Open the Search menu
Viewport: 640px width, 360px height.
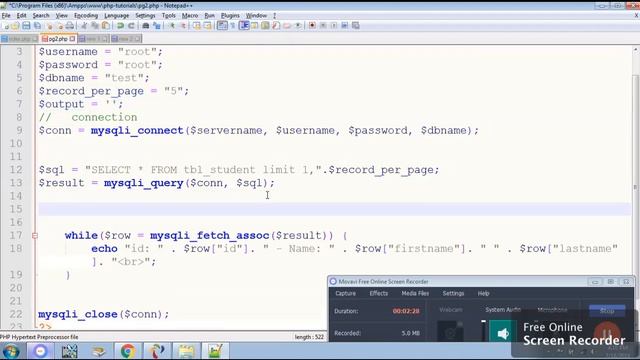point(41,16)
